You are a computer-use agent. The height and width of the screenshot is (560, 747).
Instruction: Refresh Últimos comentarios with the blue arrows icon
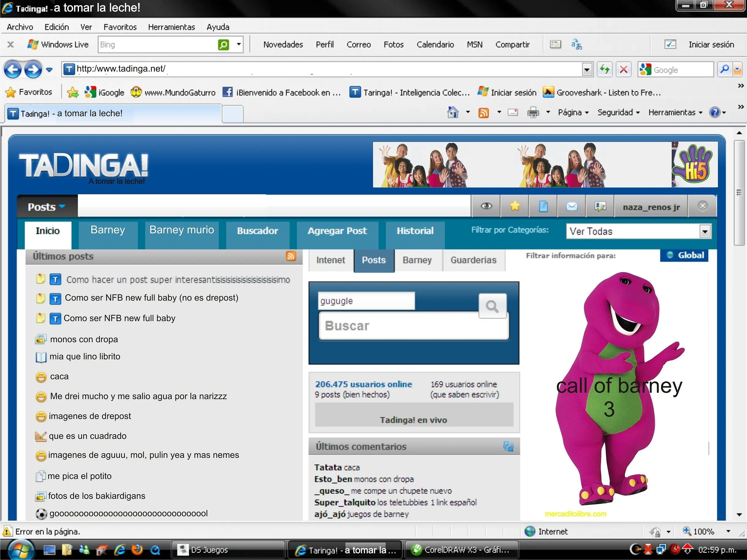tap(508, 446)
